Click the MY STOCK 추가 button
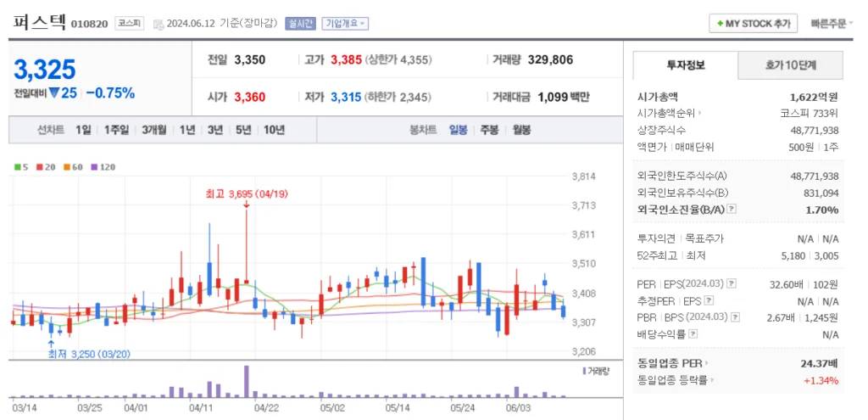Screen dimensions: 868x420 click(753, 24)
